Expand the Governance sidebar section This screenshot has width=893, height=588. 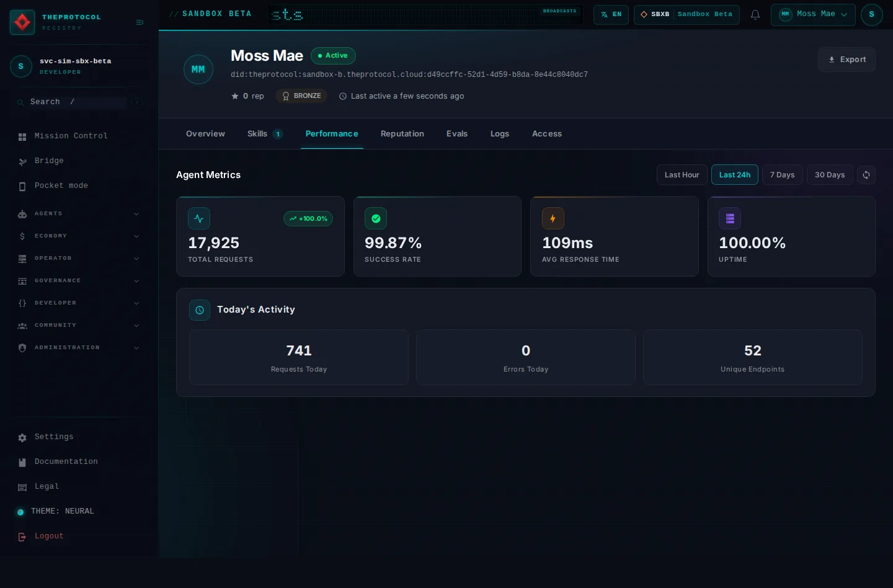coord(79,280)
